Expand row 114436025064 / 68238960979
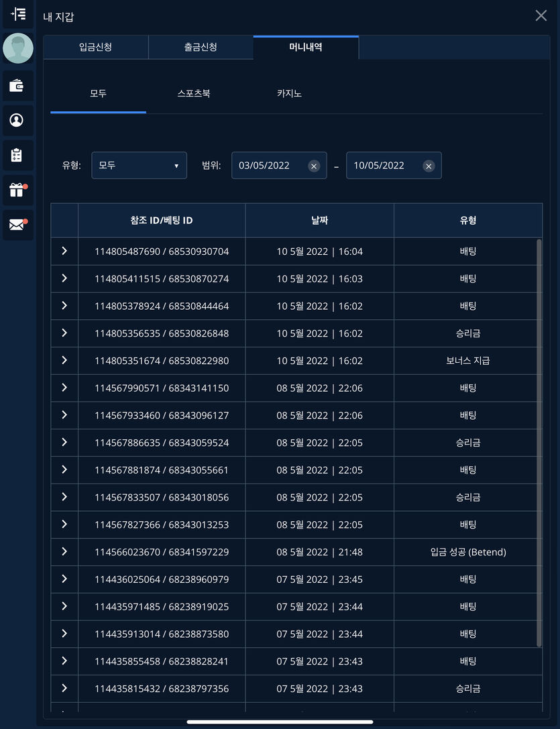The height and width of the screenshot is (729, 560). click(64, 579)
